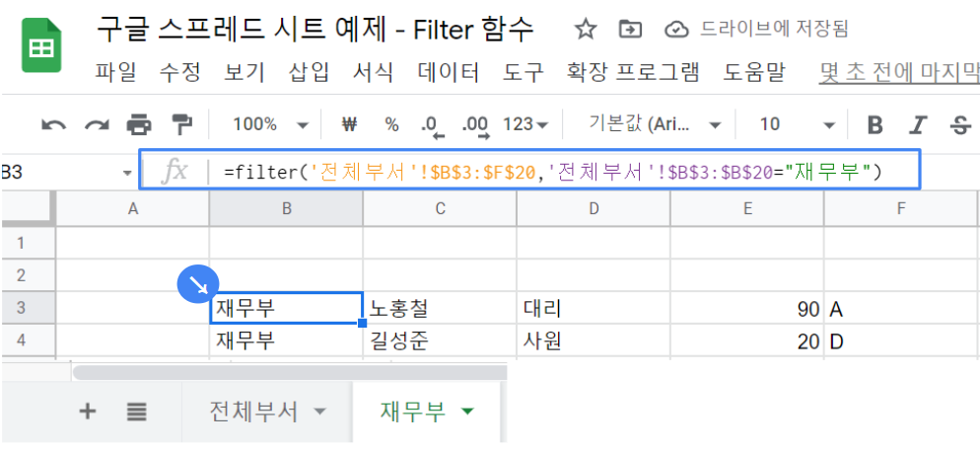Toggle italic formatting
Viewport: 980px width, 451px height.
918,125
